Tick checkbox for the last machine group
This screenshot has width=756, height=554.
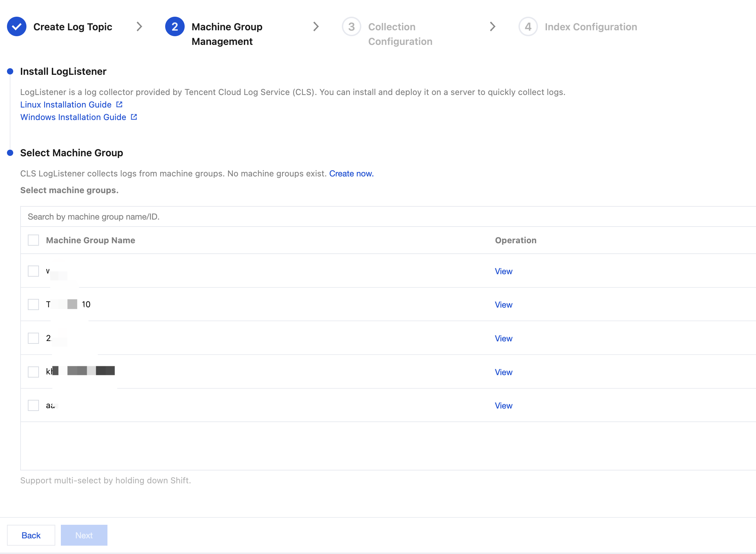(33, 405)
